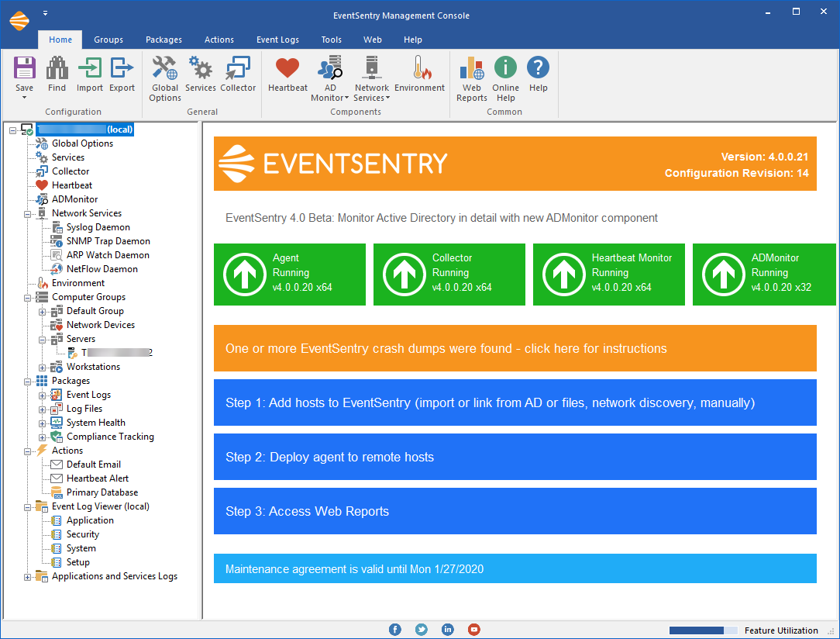Viewport: 840px width, 639px height.
Task: Open the Application event log node
Action: [x=90, y=520]
